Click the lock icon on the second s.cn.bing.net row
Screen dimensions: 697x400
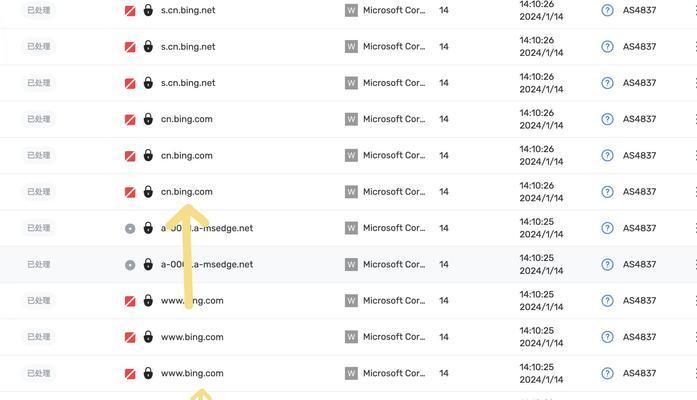[x=148, y=46]
